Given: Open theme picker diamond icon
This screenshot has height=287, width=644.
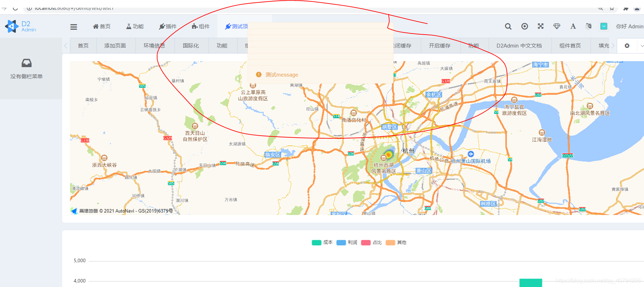Looking at the screenshot, I should pos(557,26).
